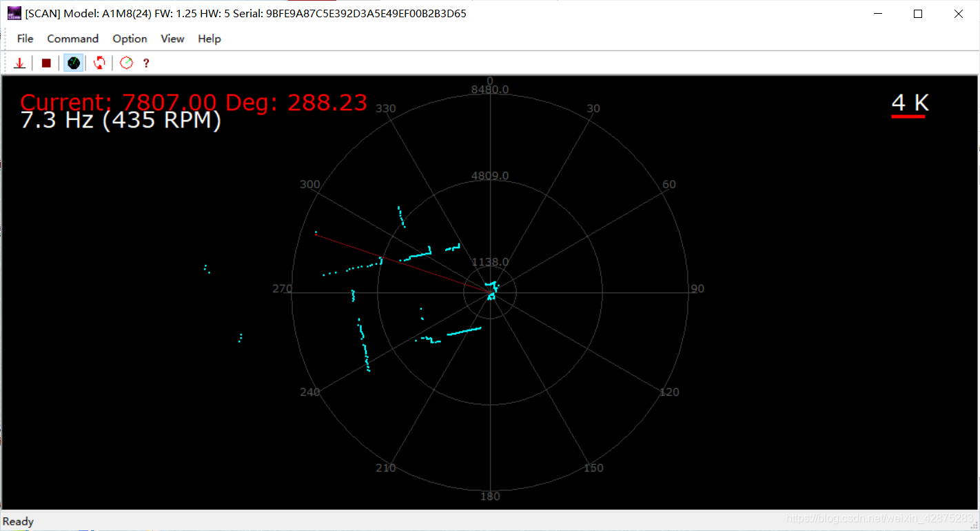Click the 240 degree label
Image resolution: width=980 pixels, height=531 pixels.
[x=310, y=392]
